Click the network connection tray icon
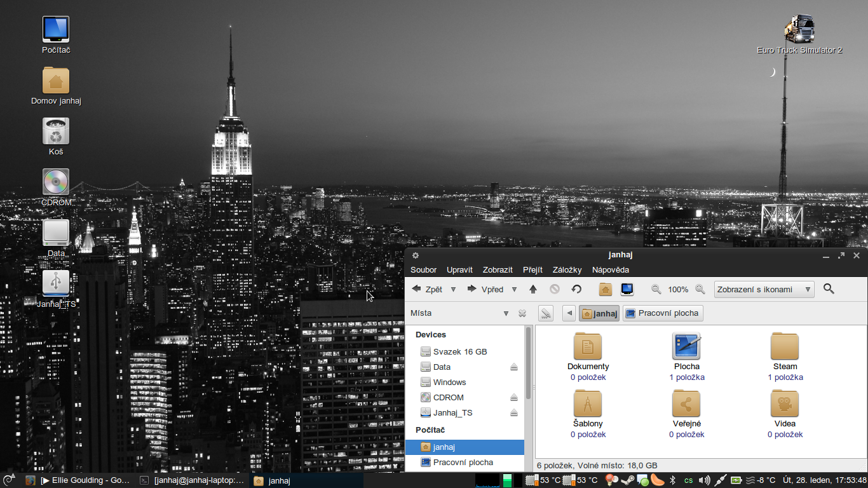The image size is (868, 488). coord(721,480)
